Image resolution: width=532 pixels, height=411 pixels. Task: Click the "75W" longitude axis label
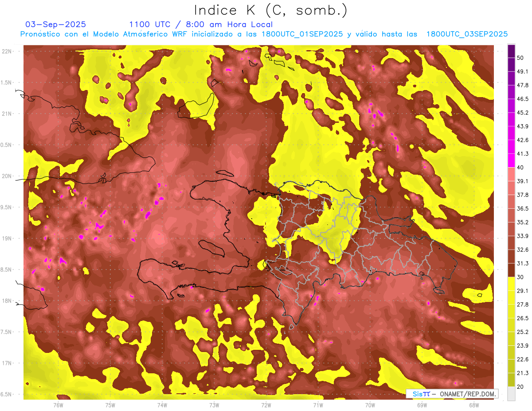110,405
